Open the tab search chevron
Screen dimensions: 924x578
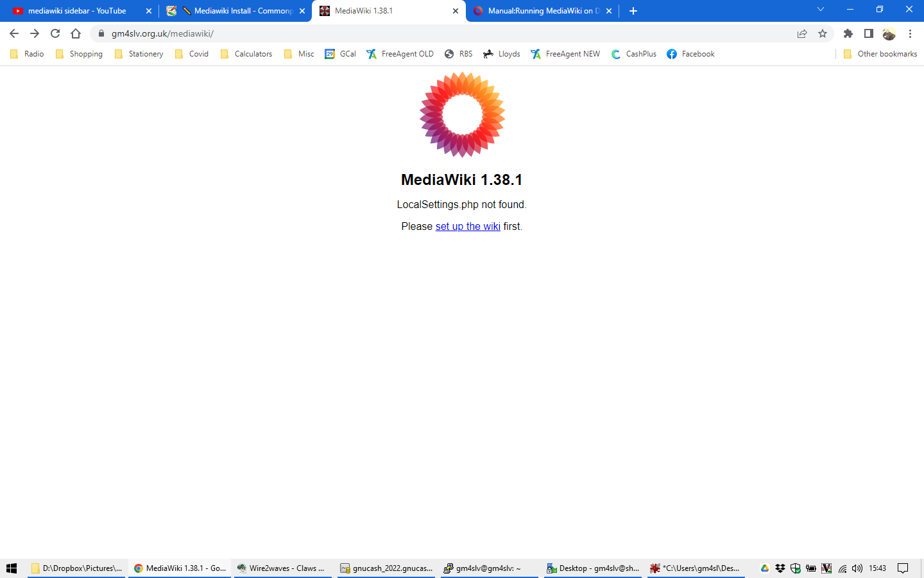[820, 10]
